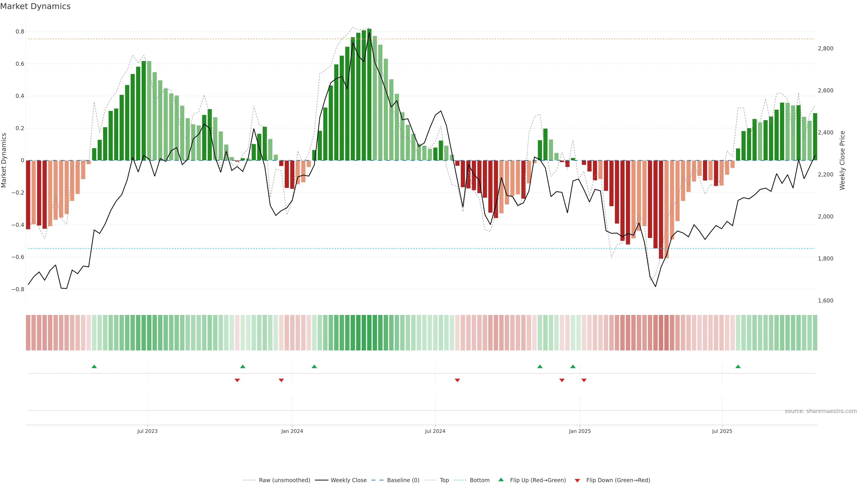Viewport: 868px width, 488px height.
Task: Click the red triangle icon in the legend
Action: click(x=577, y=481)
